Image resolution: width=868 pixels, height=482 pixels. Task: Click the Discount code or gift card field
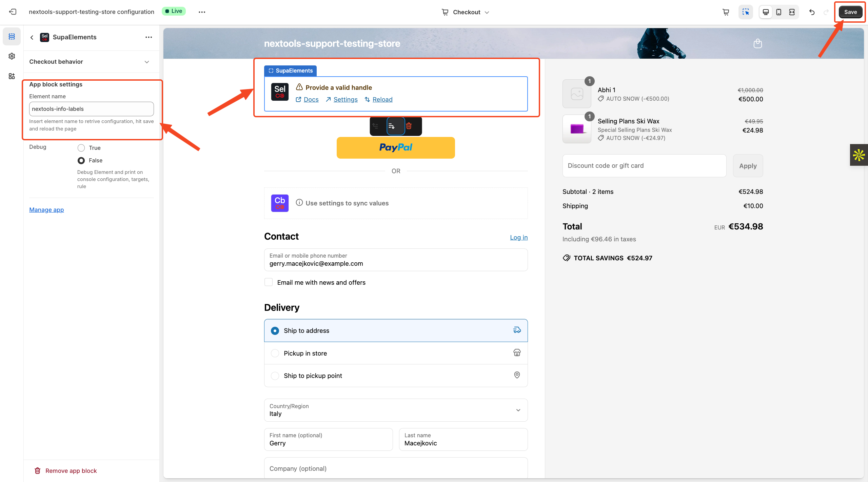(644, 166)
